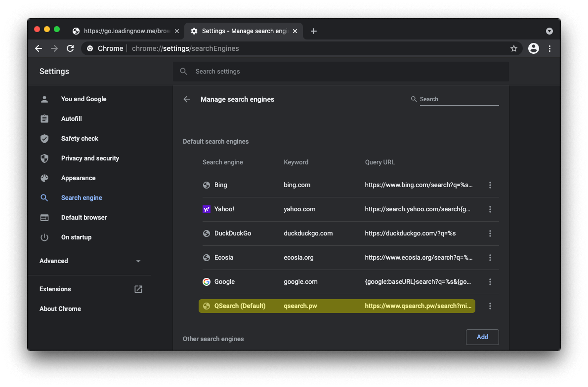Screen dimensions: 588x387
Task: Click the search engines Search field
Action: click(x=459, y=99)
